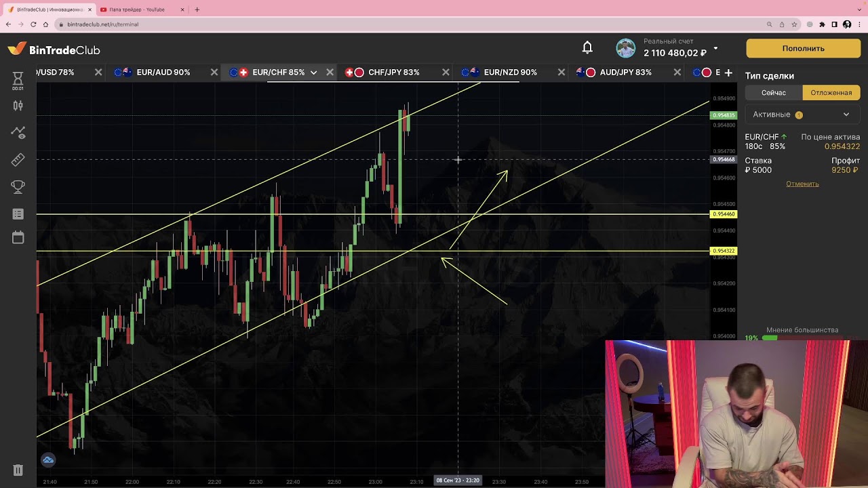
Task: Click the user avatar picture
Action: click(x=625, y=48)
